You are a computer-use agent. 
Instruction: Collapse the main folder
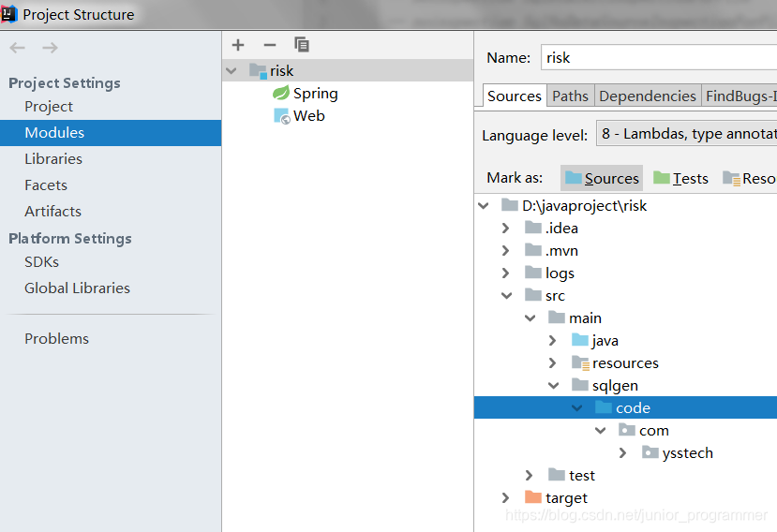click(530, 318)
